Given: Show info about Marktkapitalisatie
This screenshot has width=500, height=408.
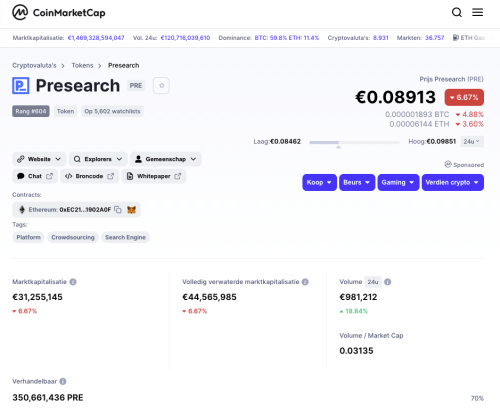Looking at the screenshot, I should 73,282.
